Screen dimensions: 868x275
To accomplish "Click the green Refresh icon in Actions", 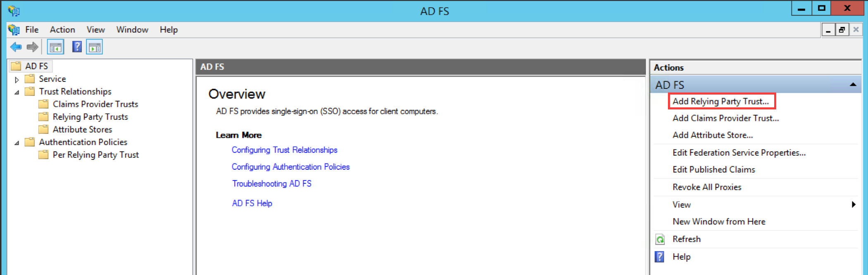I will (660, 239).
